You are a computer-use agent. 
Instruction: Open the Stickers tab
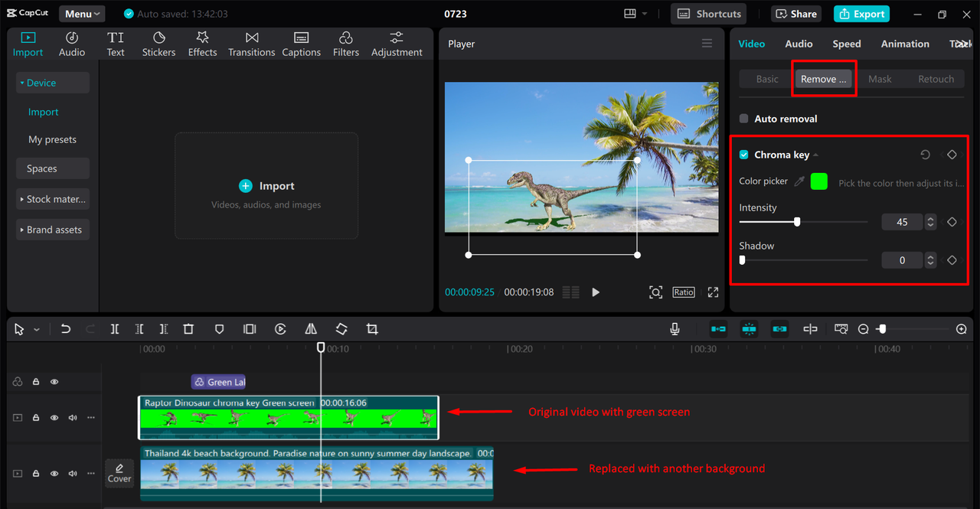pos(158,44)
